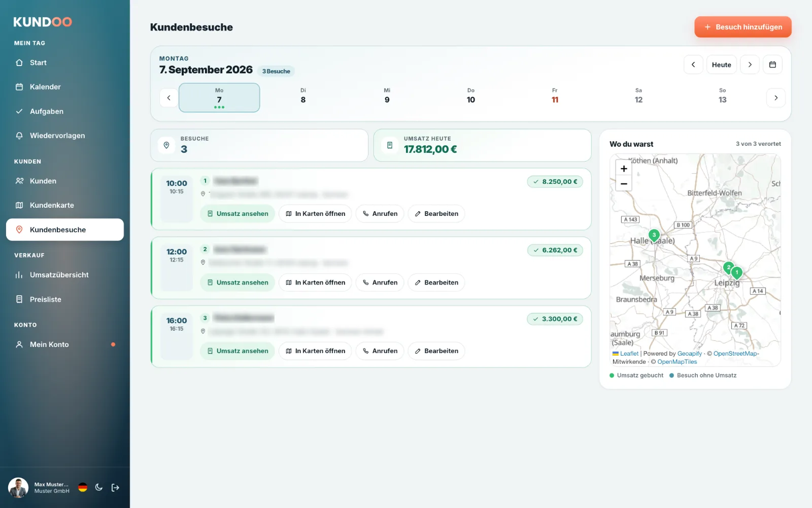This screenshot has width=812, height=508.
Task: Open Aufgaben in the sidebar
Action: (65, 111)
